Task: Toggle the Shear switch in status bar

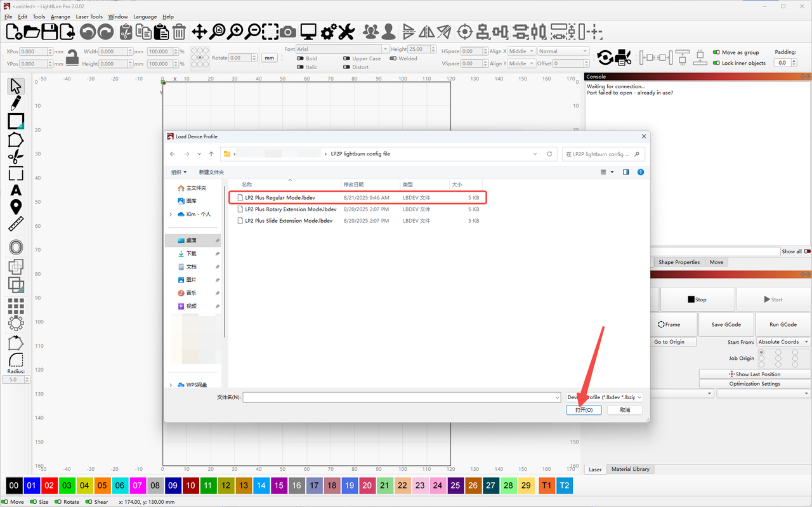Action: (89, 502)
